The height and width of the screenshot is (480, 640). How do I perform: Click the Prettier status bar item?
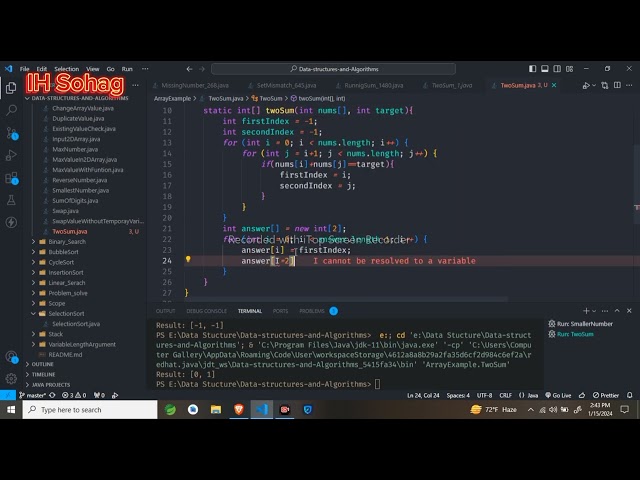point(606,395)
